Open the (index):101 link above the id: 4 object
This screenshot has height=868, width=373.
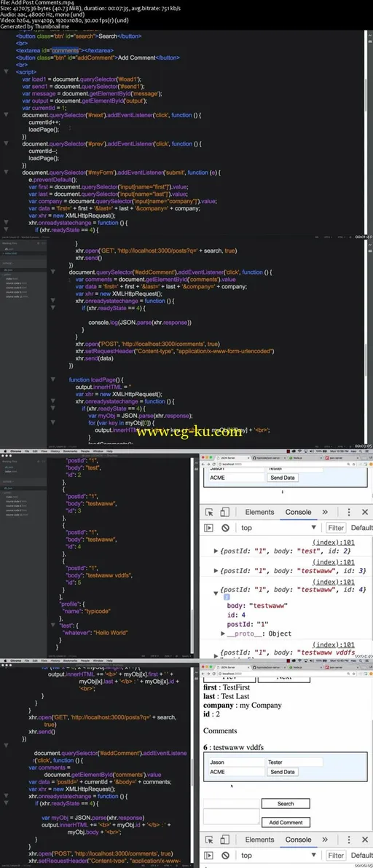[x=333, y=581]
